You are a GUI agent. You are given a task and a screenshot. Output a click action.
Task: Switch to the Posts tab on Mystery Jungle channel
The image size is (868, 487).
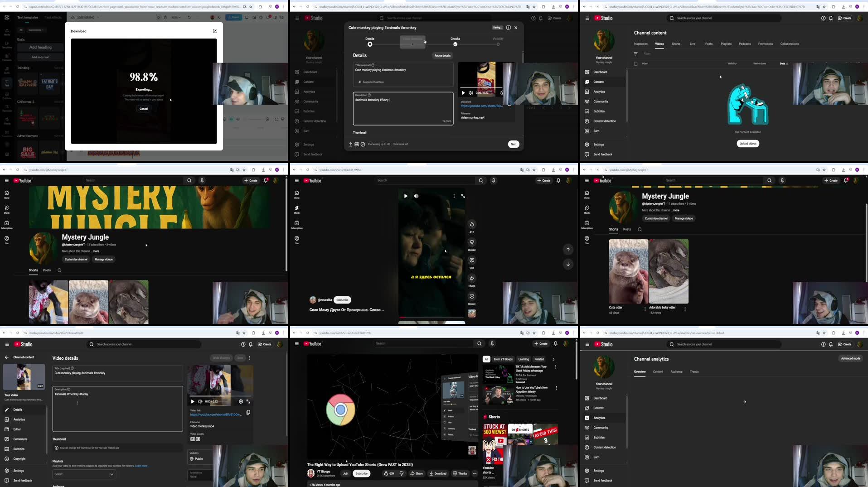(47, 270)
